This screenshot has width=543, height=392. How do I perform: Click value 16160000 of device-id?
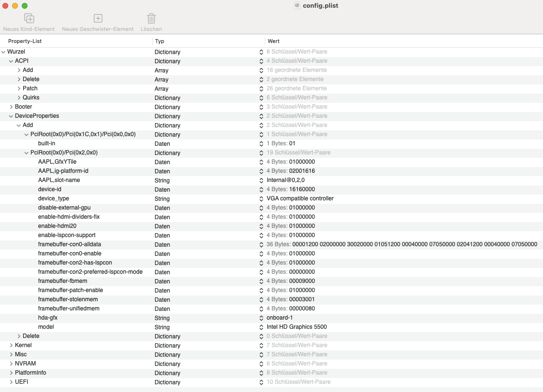pos(302,189)
